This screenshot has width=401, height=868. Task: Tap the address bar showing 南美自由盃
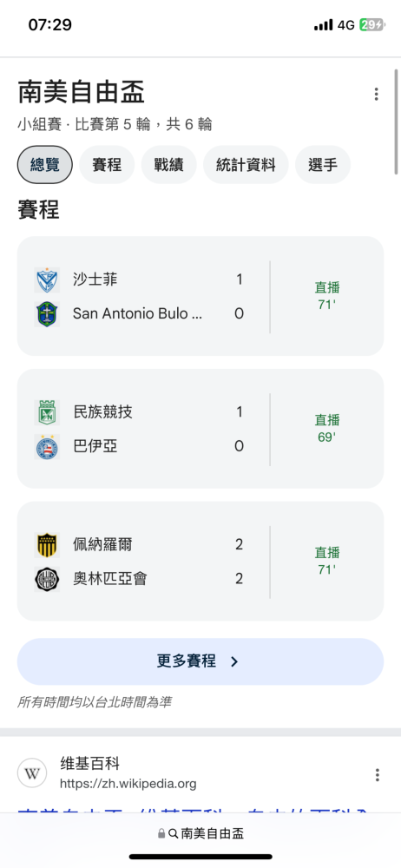click(200, 833)
